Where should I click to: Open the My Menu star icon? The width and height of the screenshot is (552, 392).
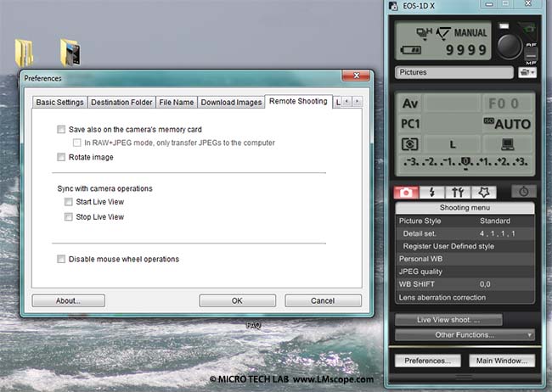click(x=485, y=192)
